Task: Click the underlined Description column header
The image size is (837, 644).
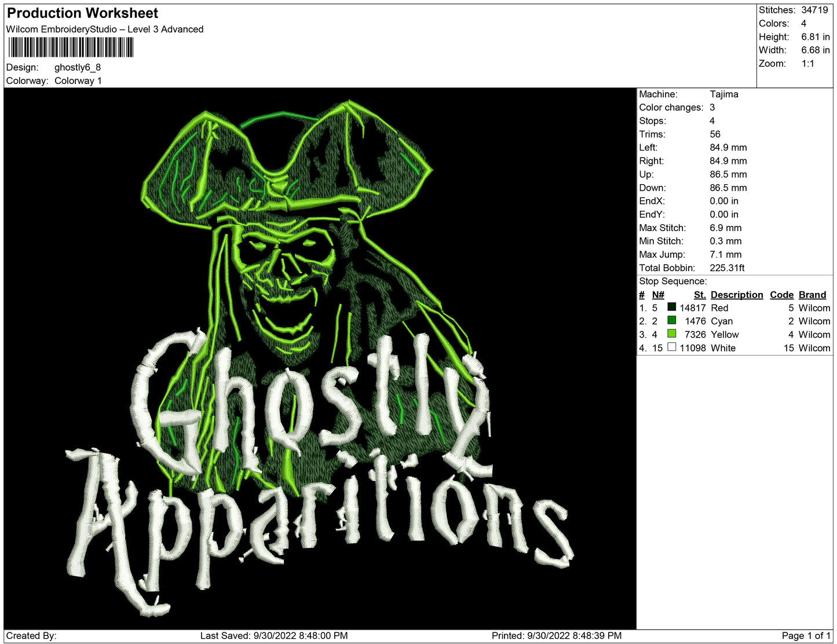Action: [x=736, y=295]
